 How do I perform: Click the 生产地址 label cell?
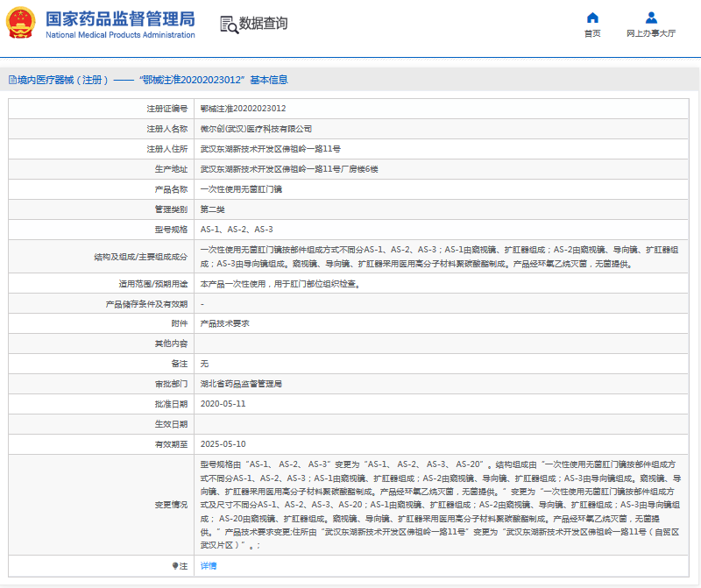(101, 169)
